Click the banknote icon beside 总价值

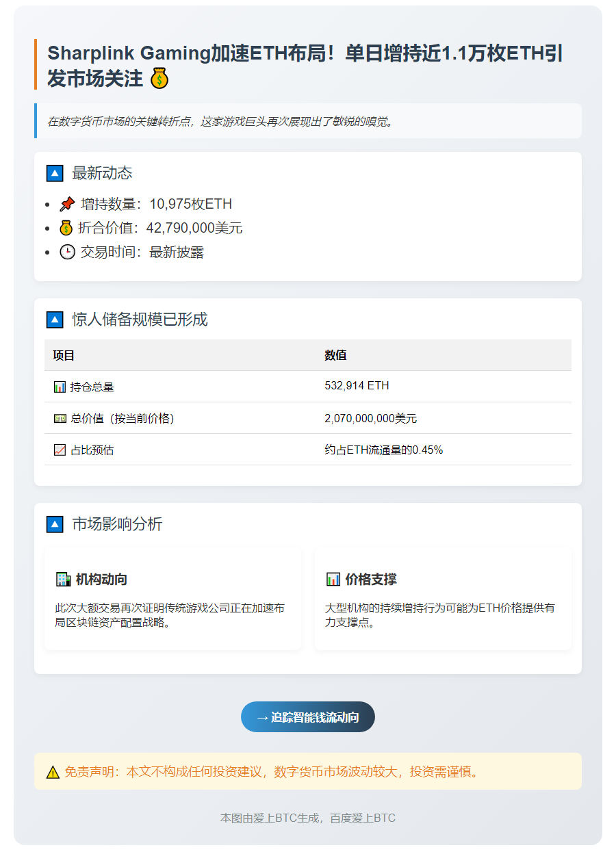60,418
